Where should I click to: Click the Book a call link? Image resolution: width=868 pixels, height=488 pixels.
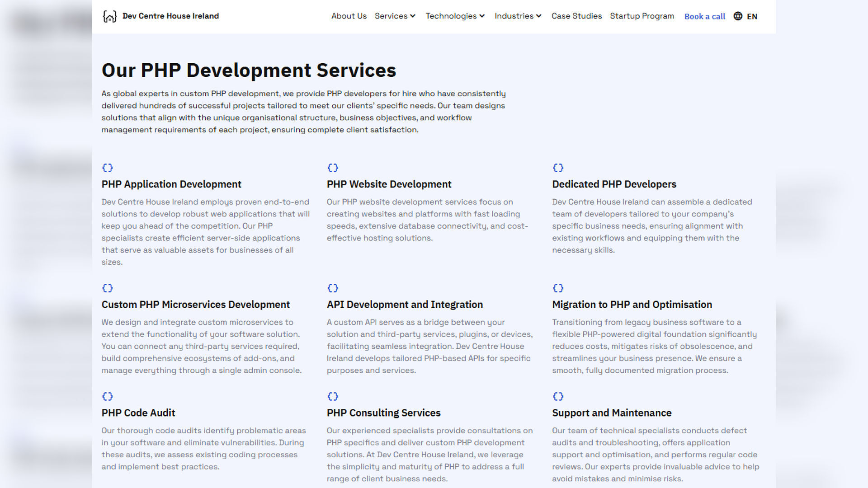[704, 16]
